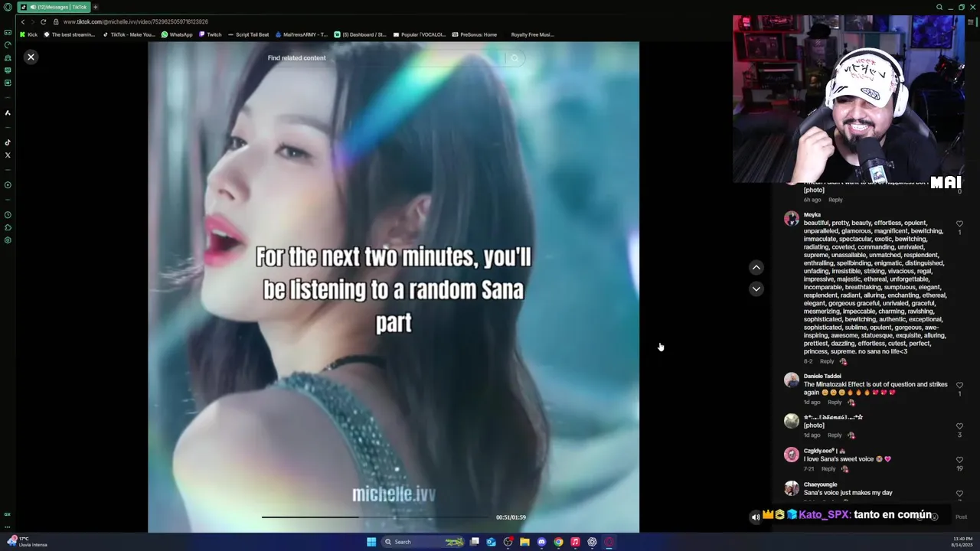Like Daniele Taddei's comment
Image resolution: width=980 pixels, height=551 pixels.
(959, 386)
